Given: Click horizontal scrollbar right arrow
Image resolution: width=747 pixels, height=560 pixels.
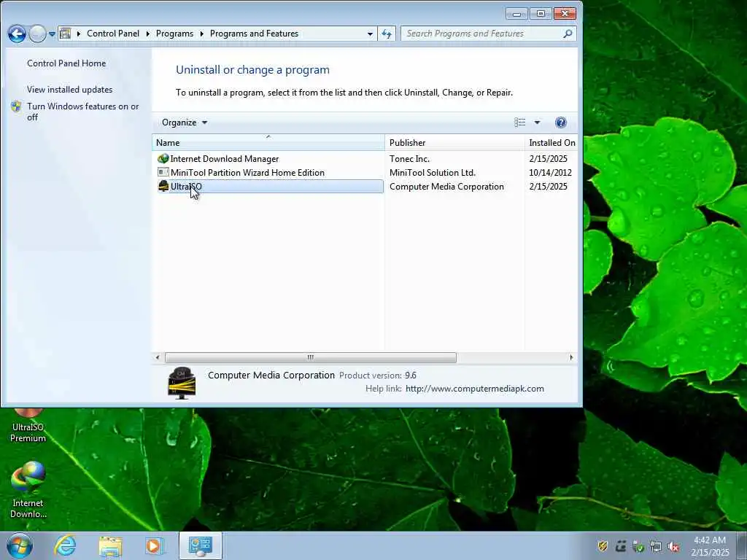Looking at the screenshot, I should click(571, 357).
